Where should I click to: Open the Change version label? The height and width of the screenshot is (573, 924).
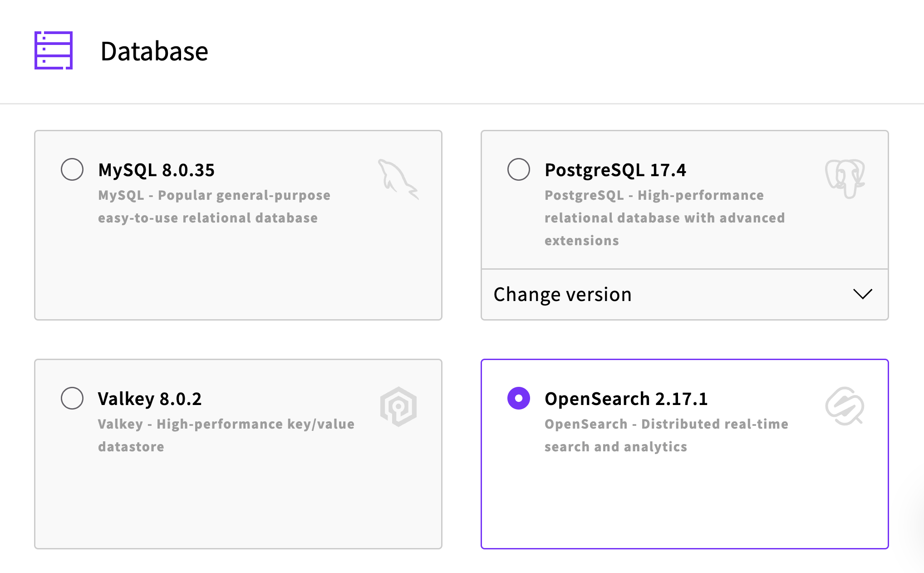(562, 294)
